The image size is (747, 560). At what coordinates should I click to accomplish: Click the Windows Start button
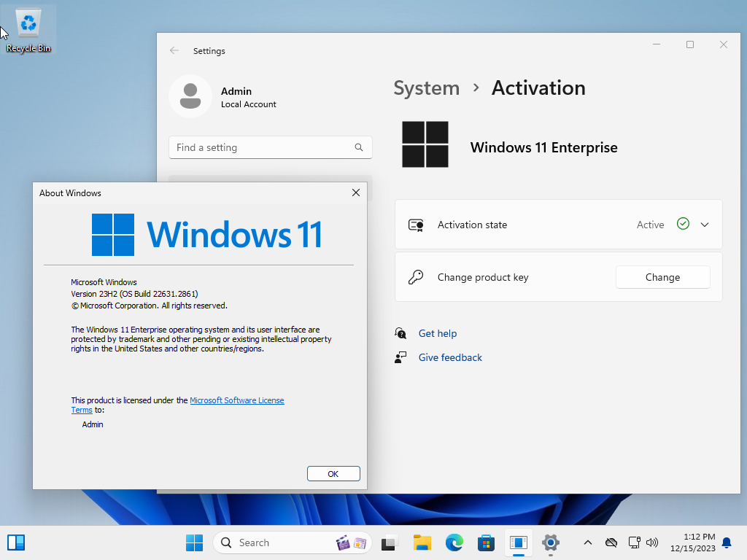pyautogui.click(x=194, y=542)
